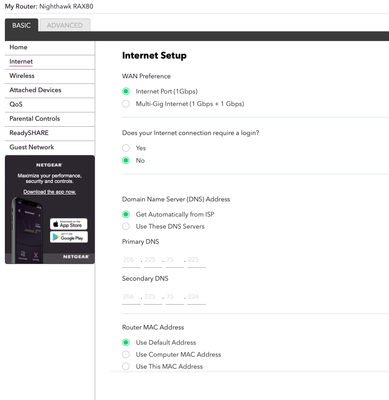
Task: Click the Router MAC Address label
Action: coord(153,327)
